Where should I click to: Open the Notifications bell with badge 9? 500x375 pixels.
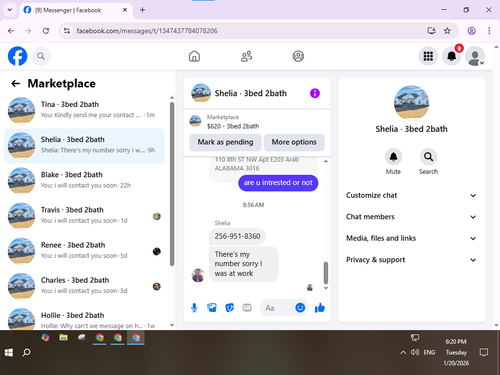pos(452,56)
